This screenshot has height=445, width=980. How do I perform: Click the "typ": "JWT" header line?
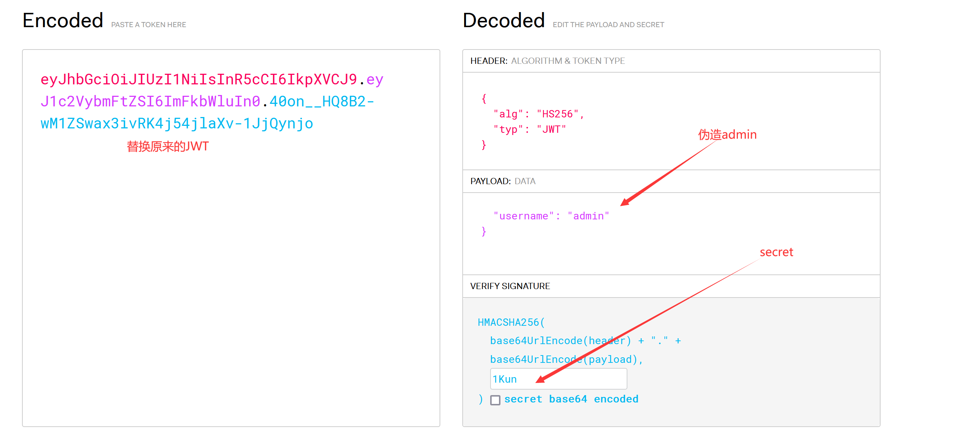(529, 129)
